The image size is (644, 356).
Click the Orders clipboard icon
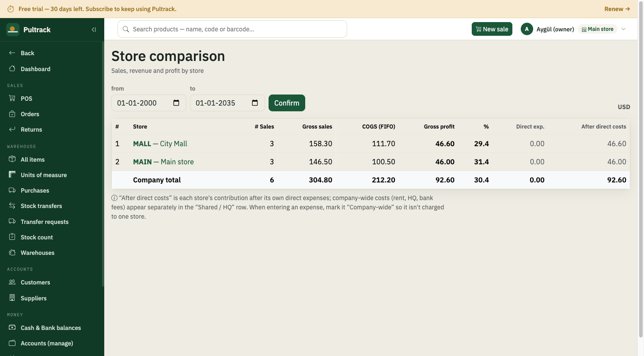click(x=12, y=114)
